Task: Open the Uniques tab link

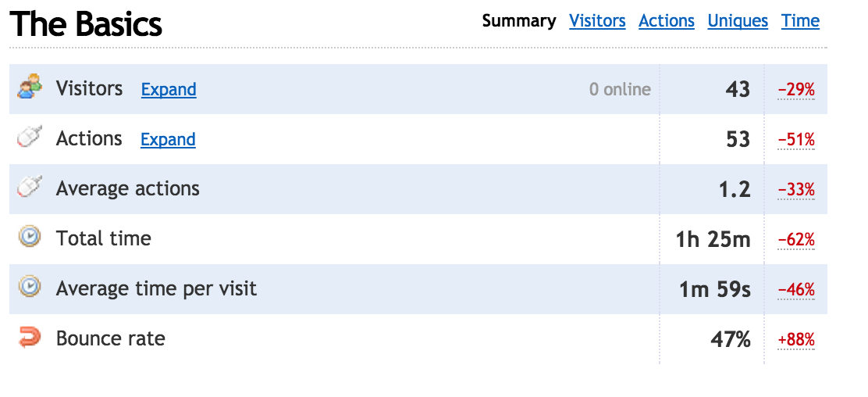Action: 738,21
